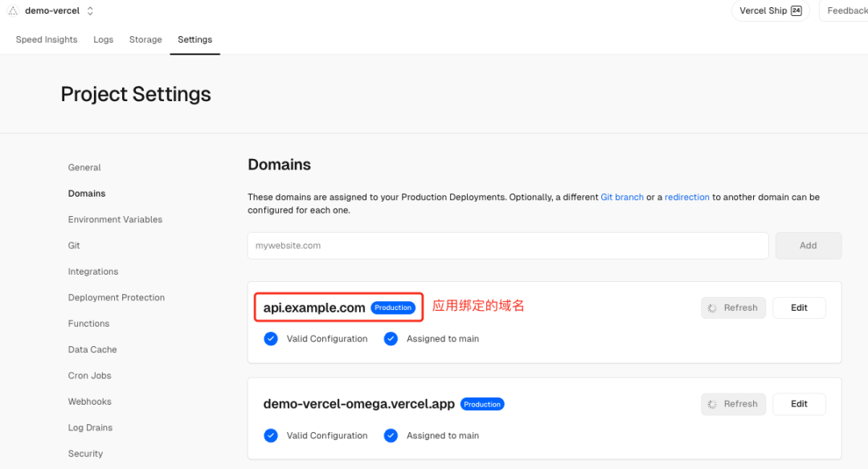Open Functions settings
The height and width of the screenshot is (469, 868).
point(88,323)
